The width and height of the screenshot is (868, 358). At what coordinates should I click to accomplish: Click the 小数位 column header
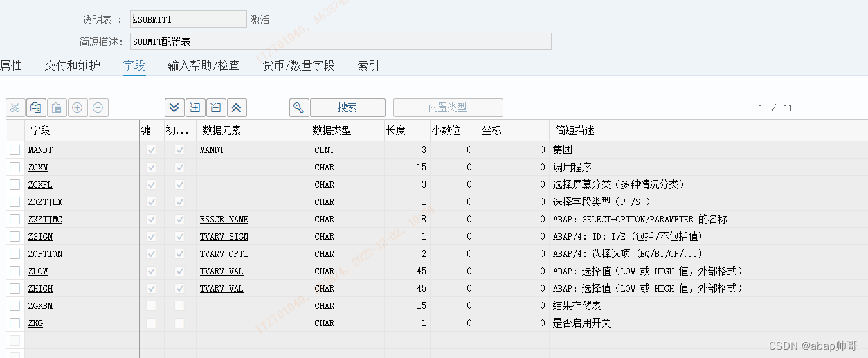(453, 130)
